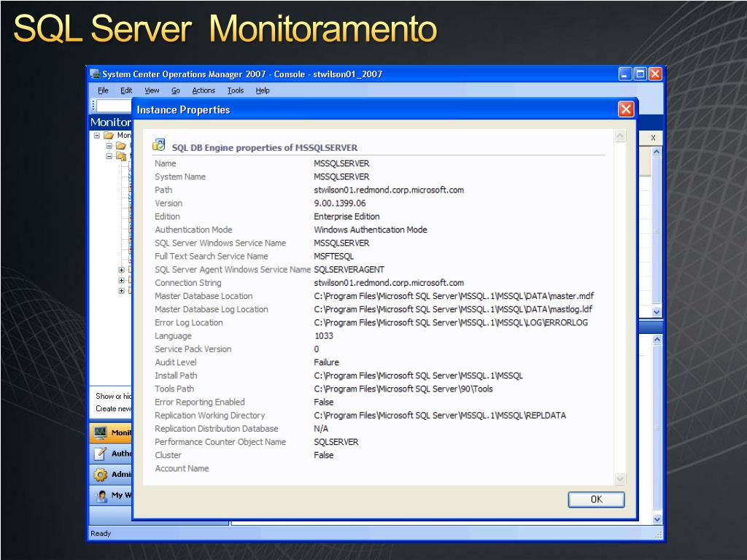This screenshot has width=747, height=560.
Task: Click the root Monitoring folder icon in tree
Action: tap(109, 135)
